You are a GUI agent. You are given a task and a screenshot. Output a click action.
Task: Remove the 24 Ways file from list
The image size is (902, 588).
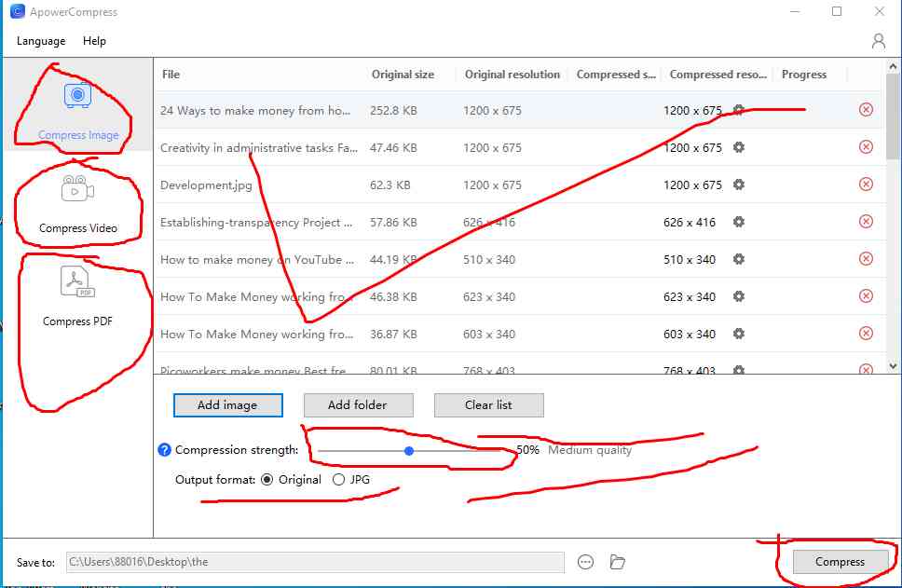866,109
